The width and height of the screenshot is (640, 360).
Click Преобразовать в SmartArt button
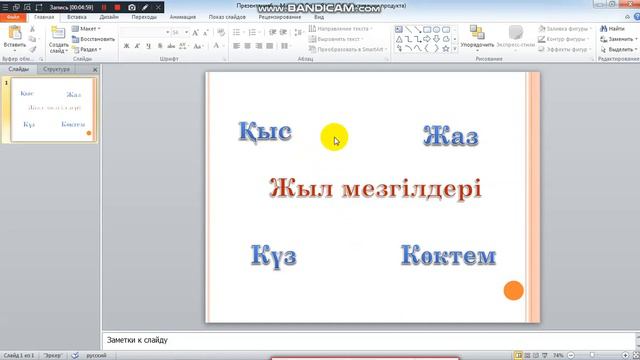tap(348, 49)
